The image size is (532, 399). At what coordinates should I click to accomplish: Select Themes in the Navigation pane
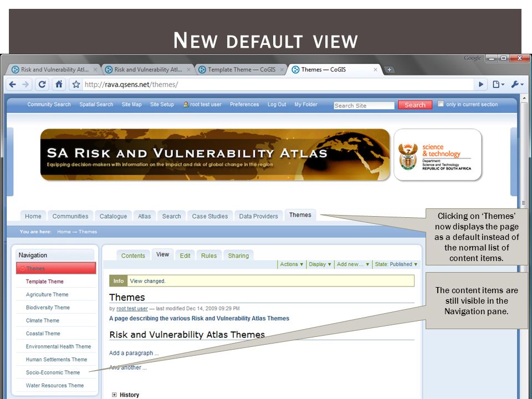click(56, 268)
